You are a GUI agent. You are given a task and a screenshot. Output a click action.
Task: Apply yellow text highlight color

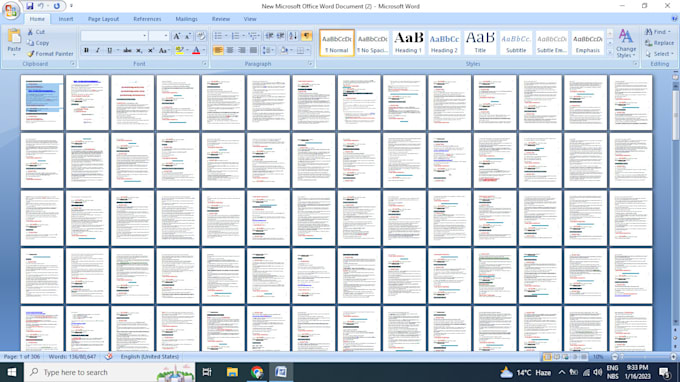tap(179, 51)
